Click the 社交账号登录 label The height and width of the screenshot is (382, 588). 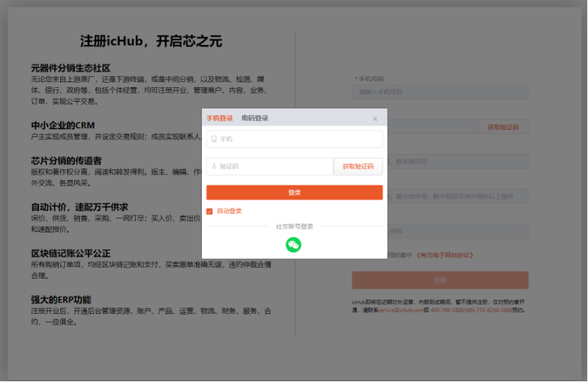[294, 227]
